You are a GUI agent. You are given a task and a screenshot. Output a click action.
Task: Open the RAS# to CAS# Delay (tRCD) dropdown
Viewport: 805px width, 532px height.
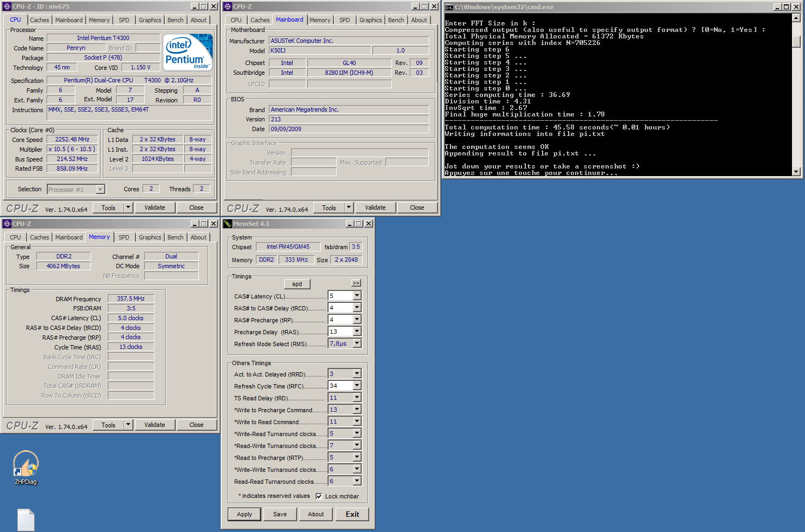(x=357, y=308)
